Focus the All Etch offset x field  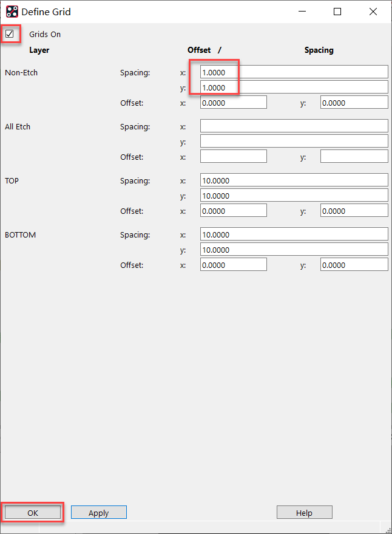pos(233,157)
